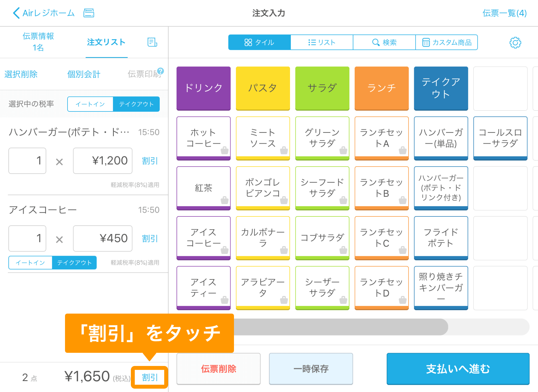Select the ドリンク category tile
538x392 pixels.
point(203,88)
